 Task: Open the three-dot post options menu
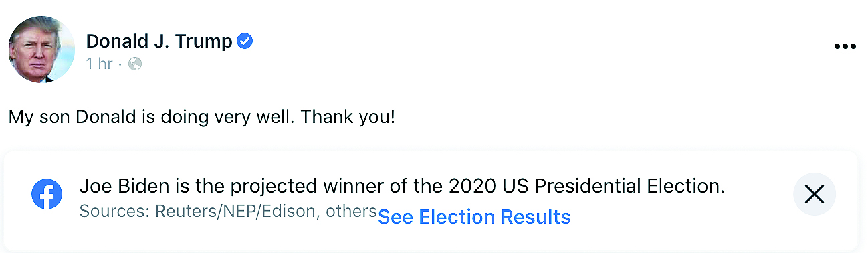click(x=845, y=46)
